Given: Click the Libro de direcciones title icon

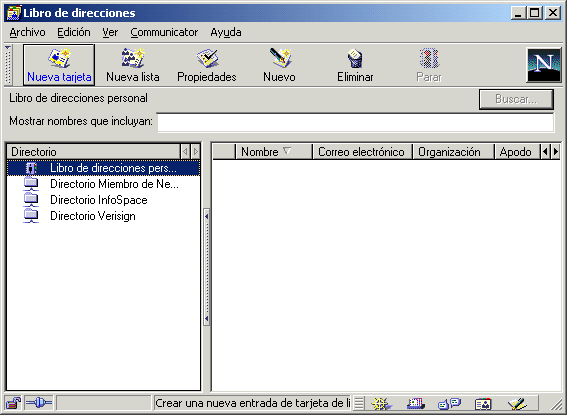Looking at the screenshot, I should click(x=14, y=13).
